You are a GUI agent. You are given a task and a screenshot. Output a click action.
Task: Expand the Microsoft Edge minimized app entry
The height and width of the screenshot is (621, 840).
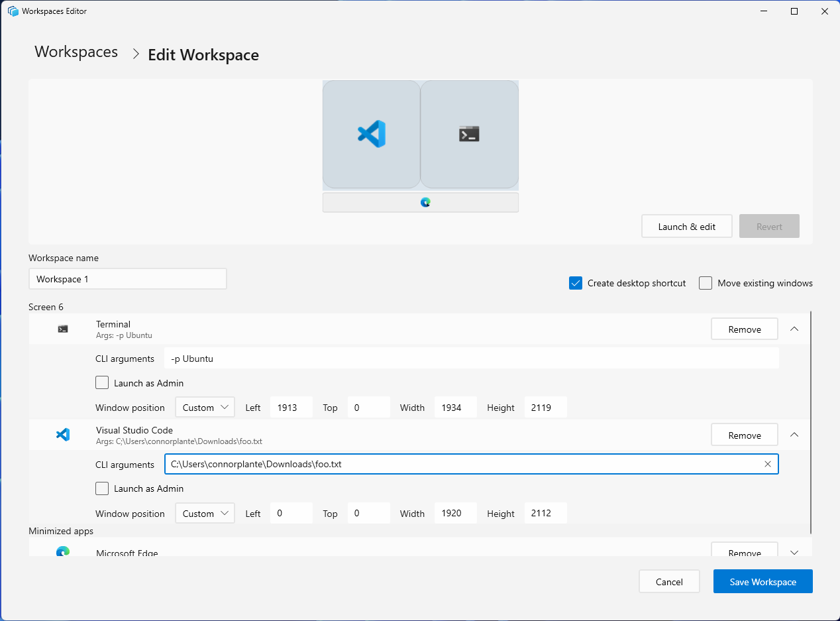794,551
